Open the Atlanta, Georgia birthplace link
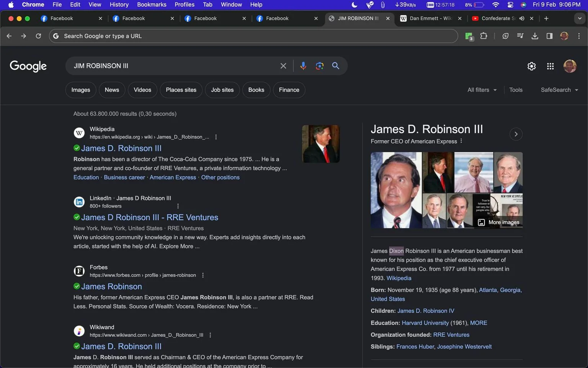Image resolution: width=588 pixels, height=368 pixels. click(x=500, y=290)
